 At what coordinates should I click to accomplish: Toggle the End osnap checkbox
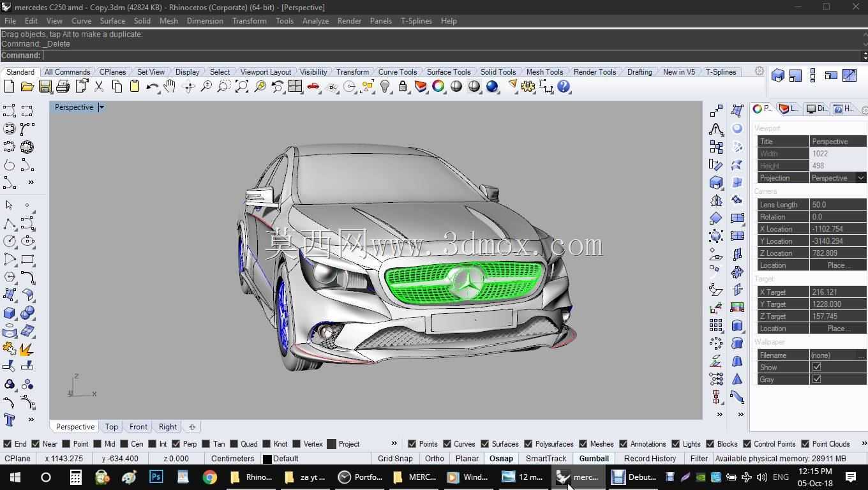click(x=8, y=444)
